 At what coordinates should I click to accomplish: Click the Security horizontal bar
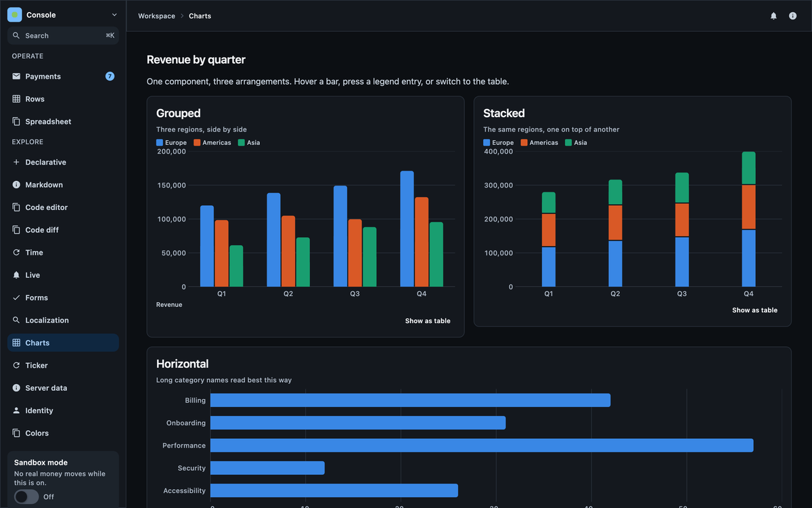267,468
